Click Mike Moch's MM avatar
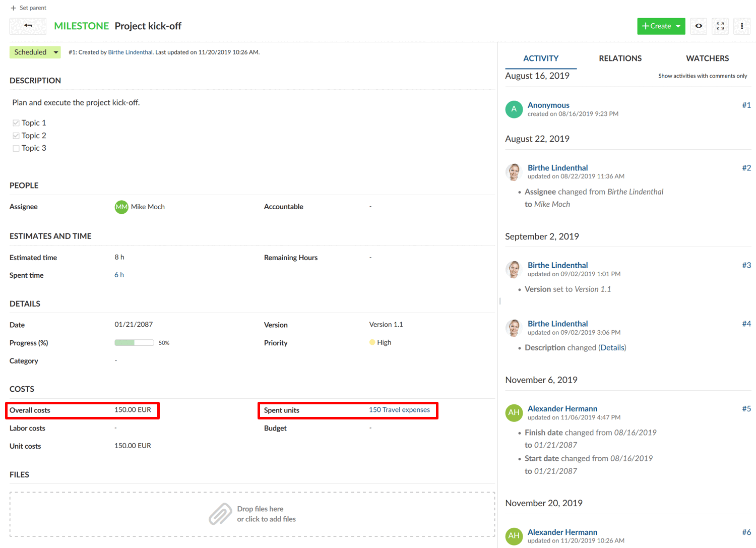The width and height of the screenshot is (756, 548). [121, 207]
